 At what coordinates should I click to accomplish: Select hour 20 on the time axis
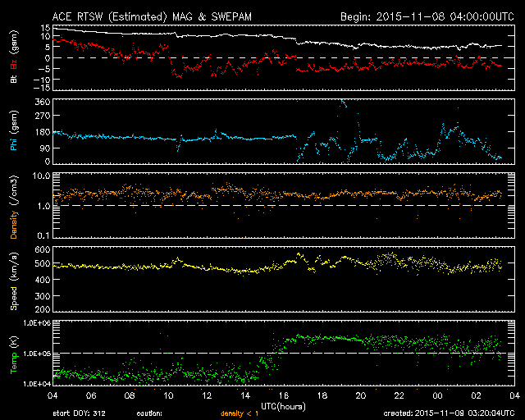coord(359,395)
